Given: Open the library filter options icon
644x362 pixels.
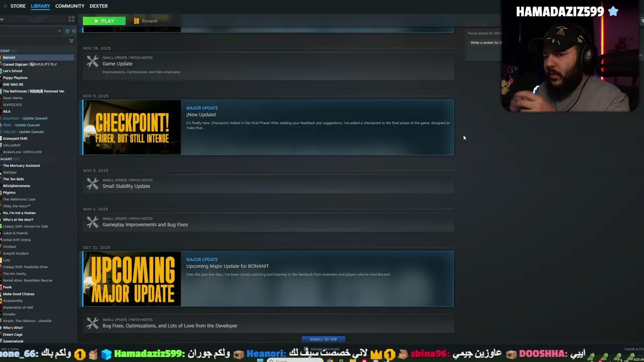Looking at the screenshot, I should pyautogui.click(x=71, y=41).
